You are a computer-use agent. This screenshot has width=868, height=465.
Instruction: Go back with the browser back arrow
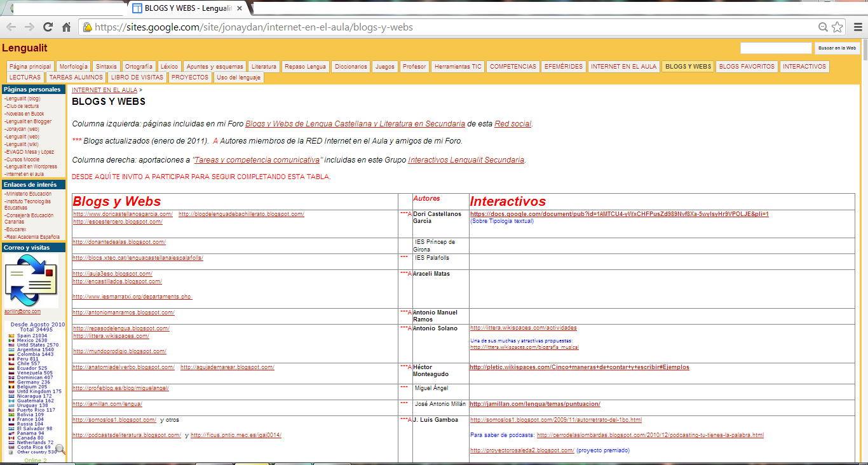[x=11, y=27]
